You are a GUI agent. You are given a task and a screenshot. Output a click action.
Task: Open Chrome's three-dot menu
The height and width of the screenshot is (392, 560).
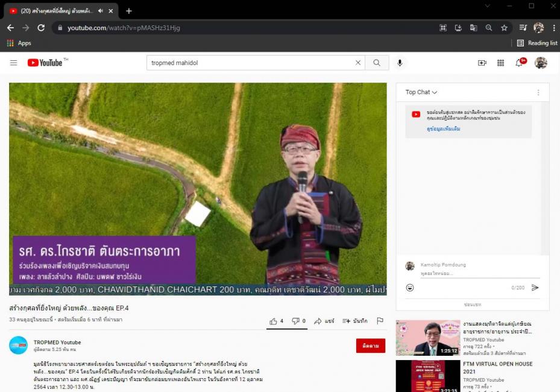point(554,28)
